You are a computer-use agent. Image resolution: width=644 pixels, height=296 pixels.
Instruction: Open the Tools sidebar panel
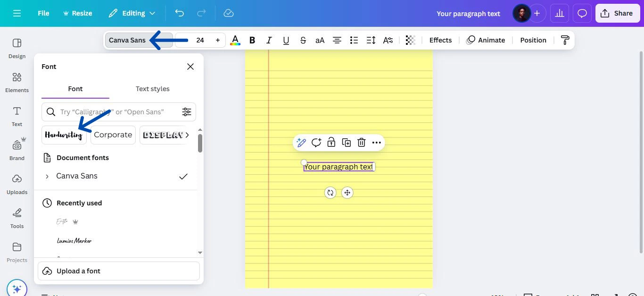(17, 218)
